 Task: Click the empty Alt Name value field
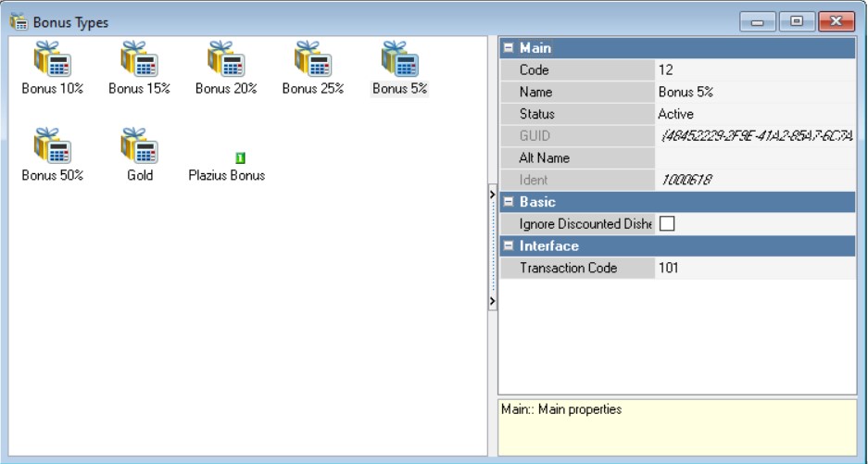(754, 158)
